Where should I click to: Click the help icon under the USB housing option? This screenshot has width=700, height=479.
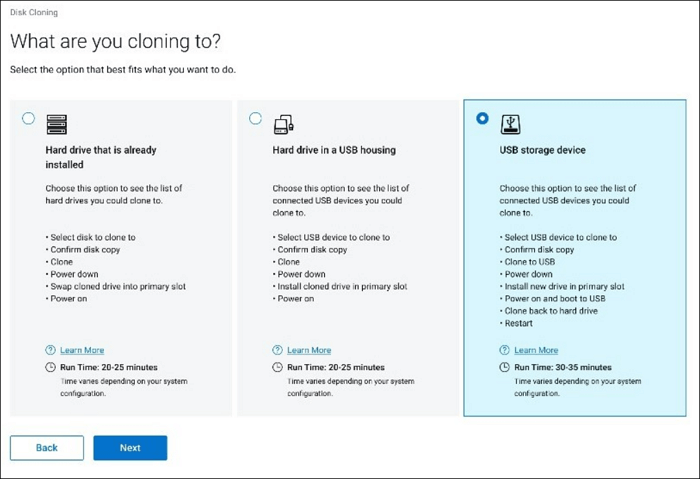pyautogui.click(x=278, y=350)
